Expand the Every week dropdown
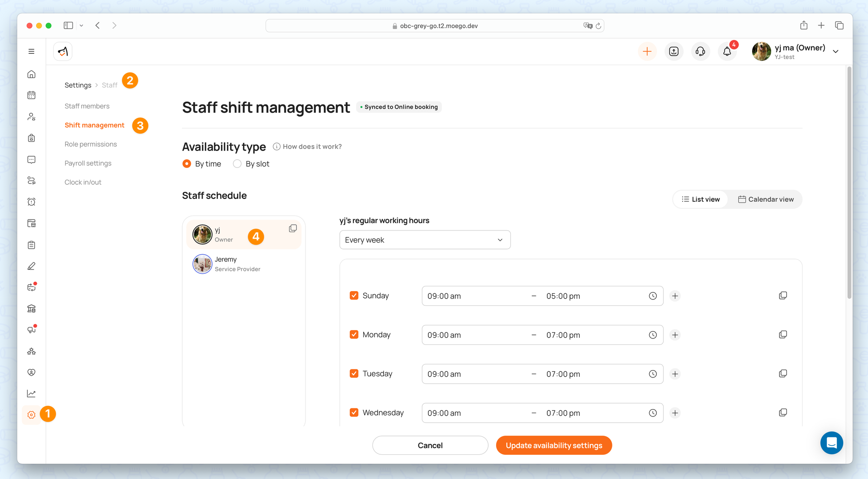Screen dimensions: 868x479 coord(424,240)
